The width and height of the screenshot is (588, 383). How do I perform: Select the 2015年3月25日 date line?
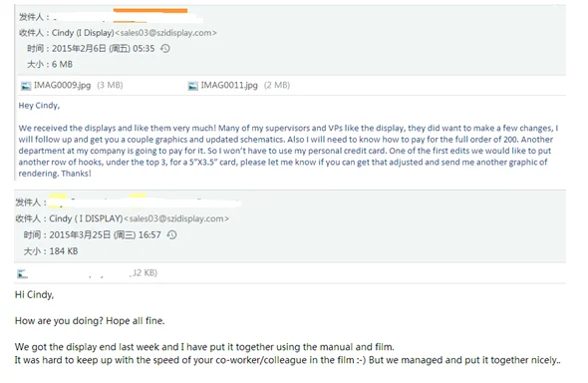(x=93, y=234)
